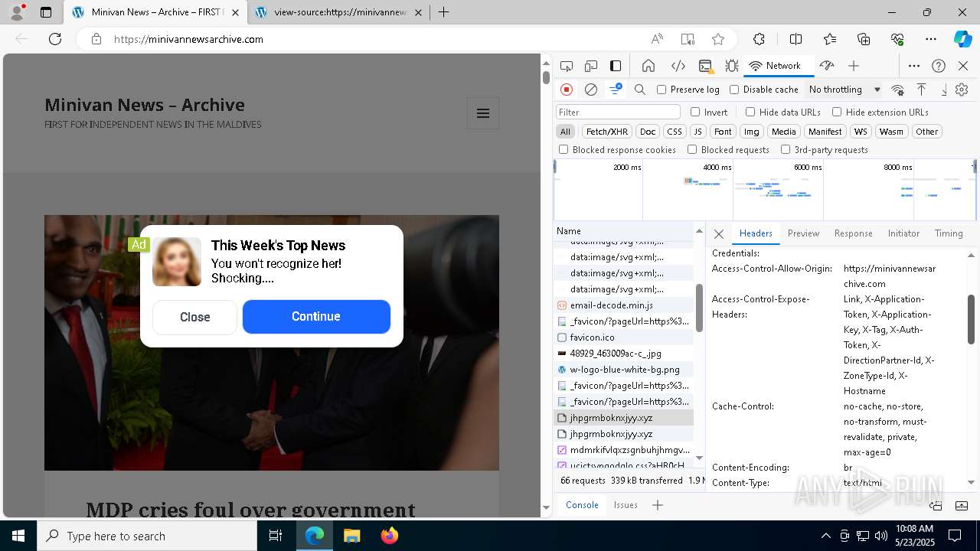The image size is (980, 551).
Task: Select w-logo-blue-white-bg.png request
Action: coord(623,370)
